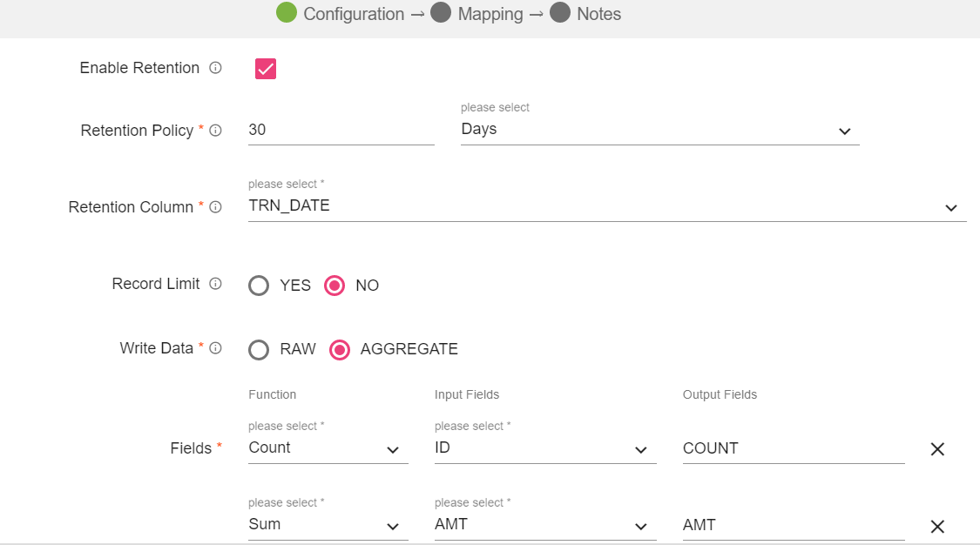The width and height of the screenshot is (980, 545).
Task: Choose RAW write data option
Action: [x=260, y=350]
